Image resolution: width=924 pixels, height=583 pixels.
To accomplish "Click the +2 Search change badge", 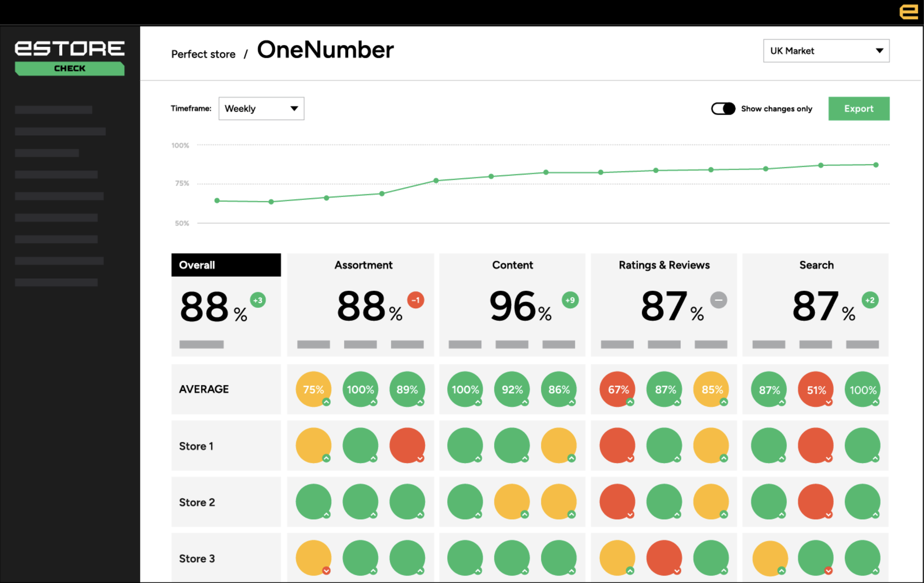I will (x=870, y=300).
